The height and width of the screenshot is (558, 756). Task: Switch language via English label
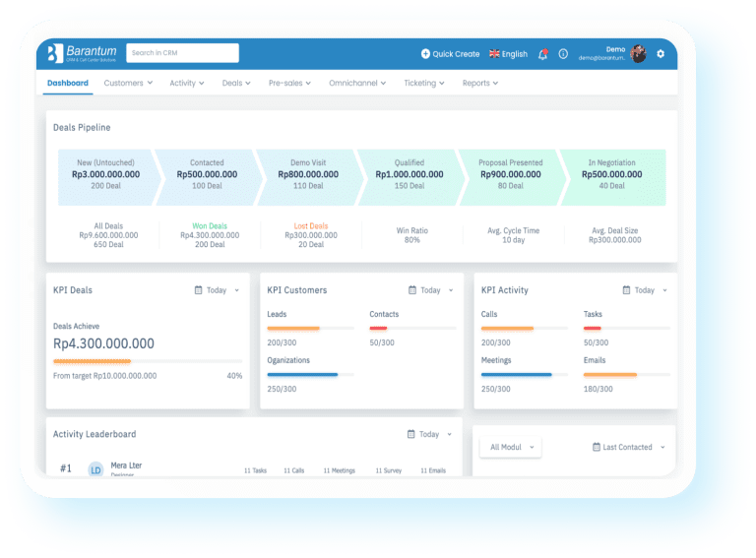[x=515, y=54]
